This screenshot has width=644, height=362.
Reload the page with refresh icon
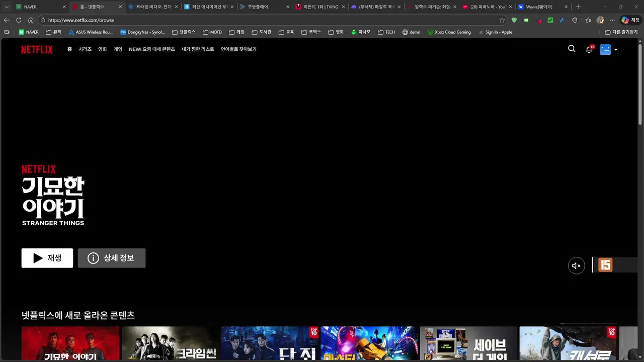pos(19,20)
